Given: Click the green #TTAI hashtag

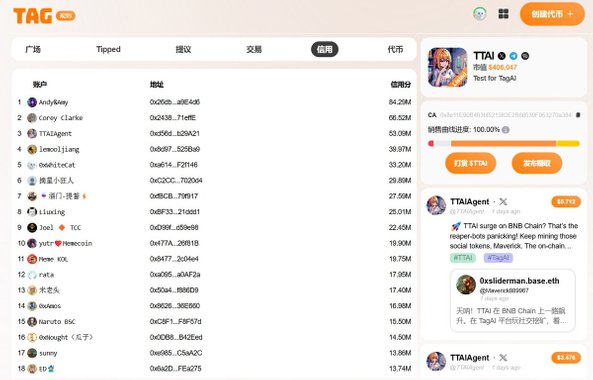Looking at the screenshot, I should (463, 258).
